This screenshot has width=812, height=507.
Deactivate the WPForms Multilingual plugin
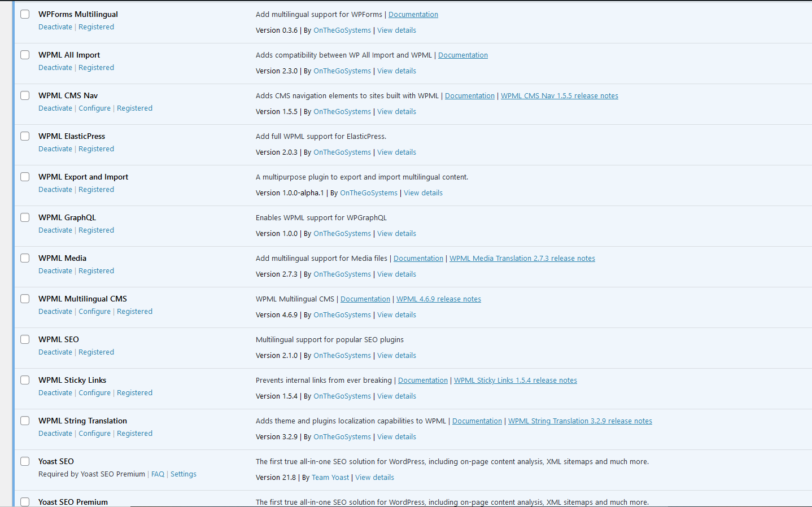click(55, 27)
